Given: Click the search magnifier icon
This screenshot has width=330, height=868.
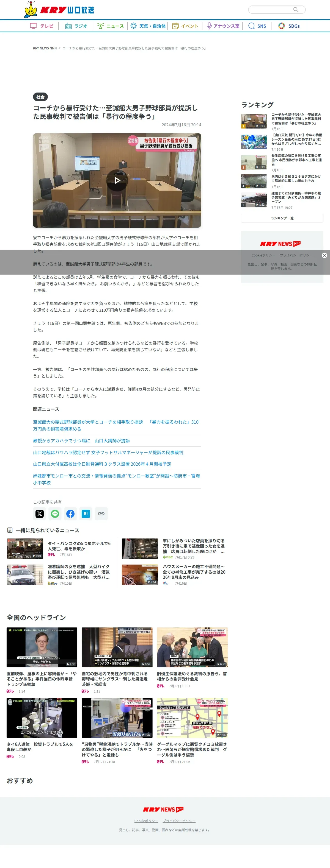Looking at the screenshot, I should (x=296, y=9).
